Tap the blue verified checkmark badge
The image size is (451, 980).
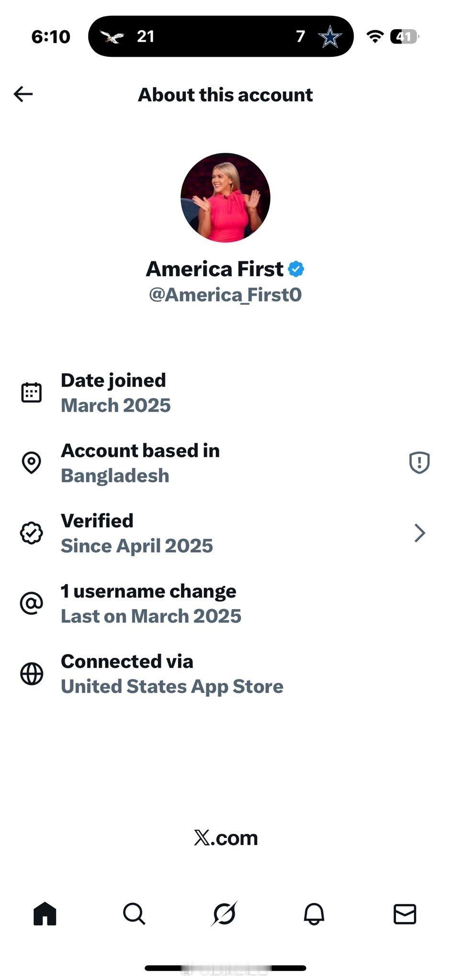(296, 269)
